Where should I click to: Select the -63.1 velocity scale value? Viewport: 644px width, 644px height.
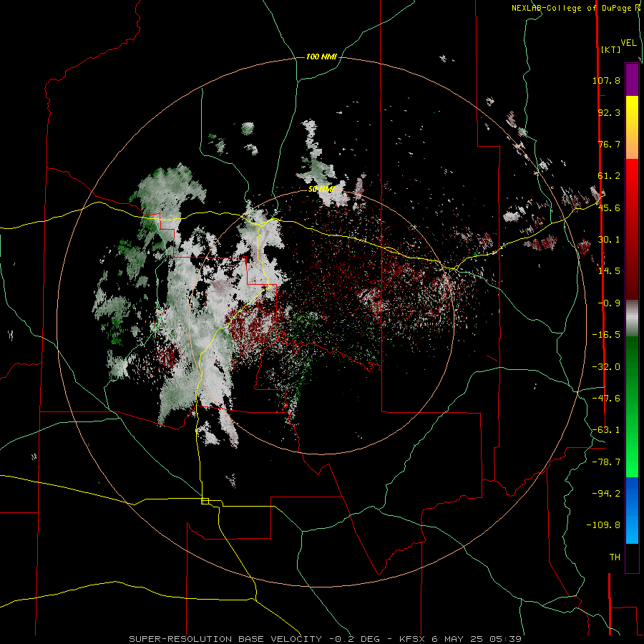[606, 430]
